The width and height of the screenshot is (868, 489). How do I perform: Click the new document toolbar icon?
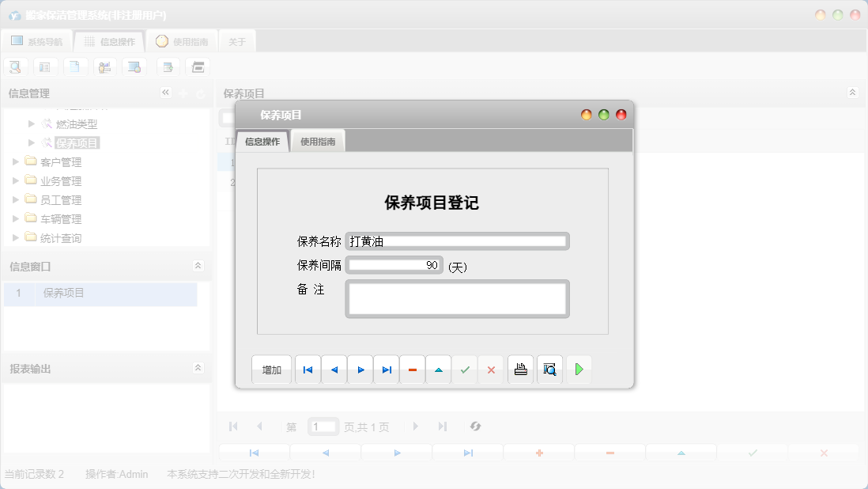(75, 66)
